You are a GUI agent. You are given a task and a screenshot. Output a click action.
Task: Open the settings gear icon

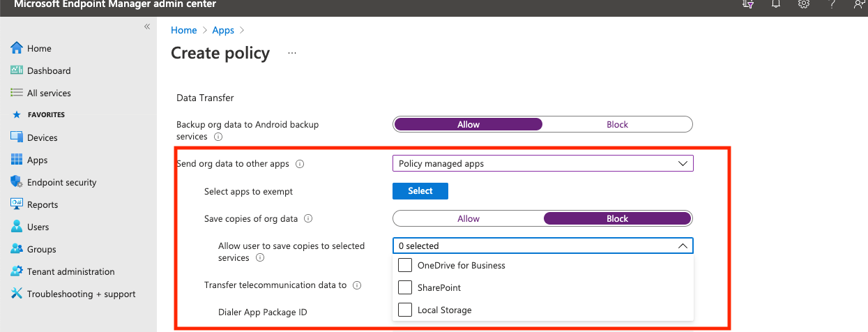click(x=803, y=4)
